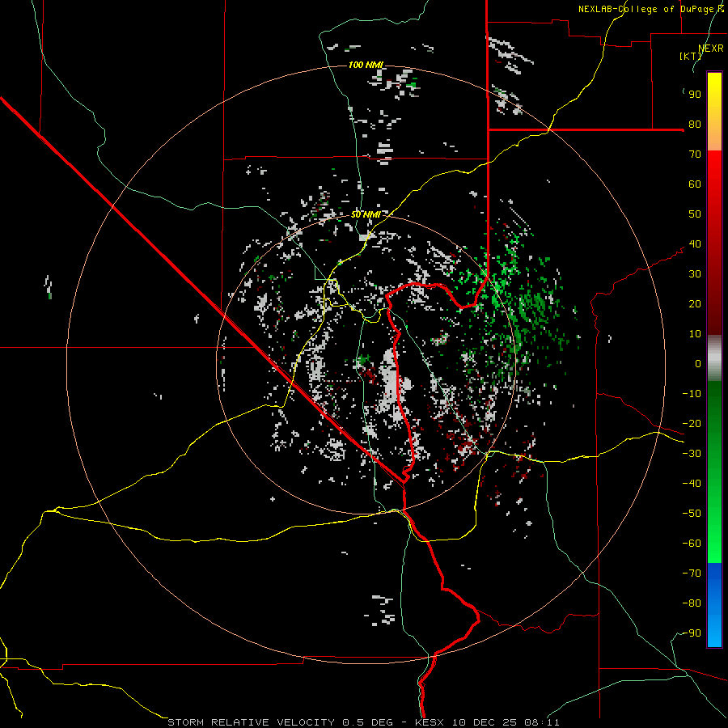Click the 80 value on the velocity scale
Screen dimensions: 728x728
(x=695, y=125)
